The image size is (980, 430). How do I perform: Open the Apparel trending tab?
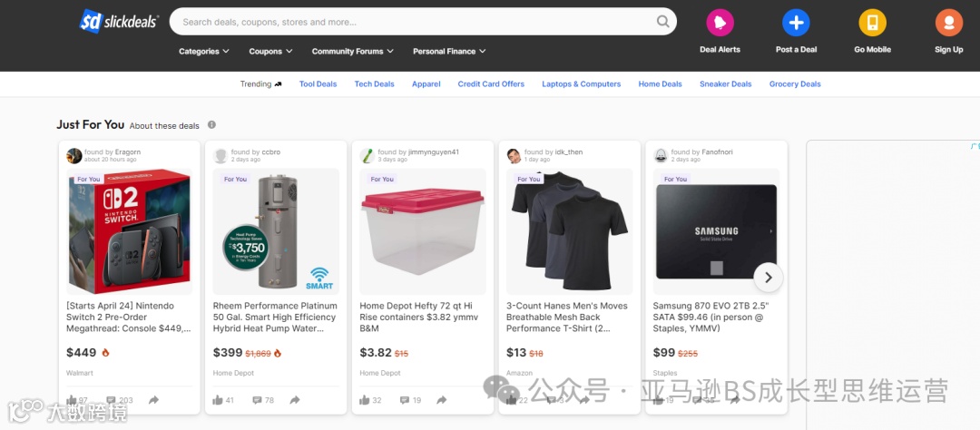click(426, 84)
